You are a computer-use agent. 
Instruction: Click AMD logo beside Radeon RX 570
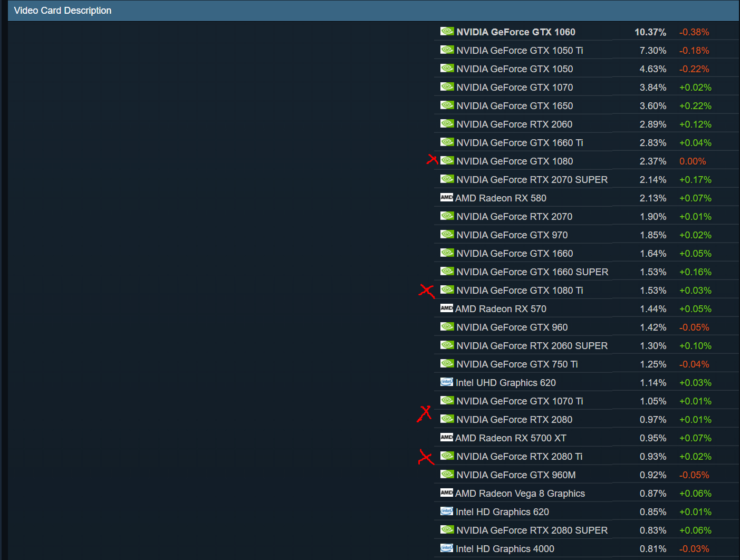point(447,308)
